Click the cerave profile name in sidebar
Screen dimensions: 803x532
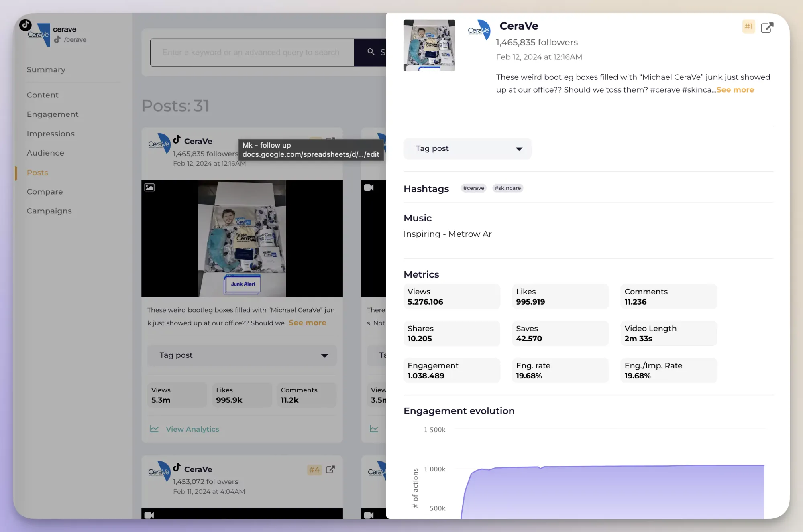(65, 29)
